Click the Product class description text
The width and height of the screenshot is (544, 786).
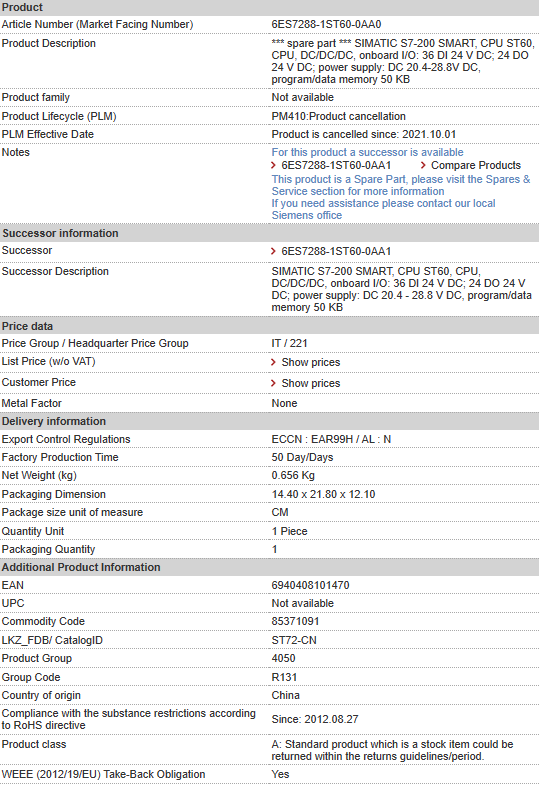tap(393, 751)
